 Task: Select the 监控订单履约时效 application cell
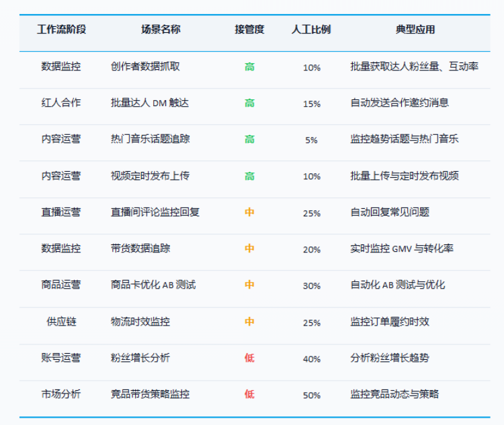point(390,322)
